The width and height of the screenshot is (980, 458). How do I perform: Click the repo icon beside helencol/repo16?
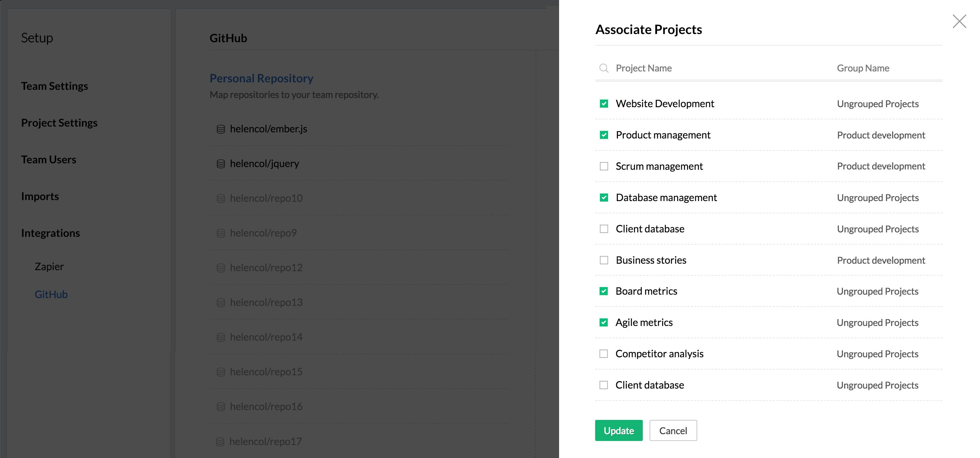(x=220, y=407)
